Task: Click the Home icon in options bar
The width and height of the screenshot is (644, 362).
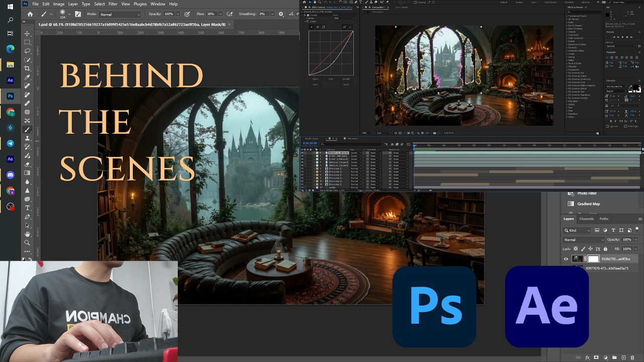Action: (30, 15)
